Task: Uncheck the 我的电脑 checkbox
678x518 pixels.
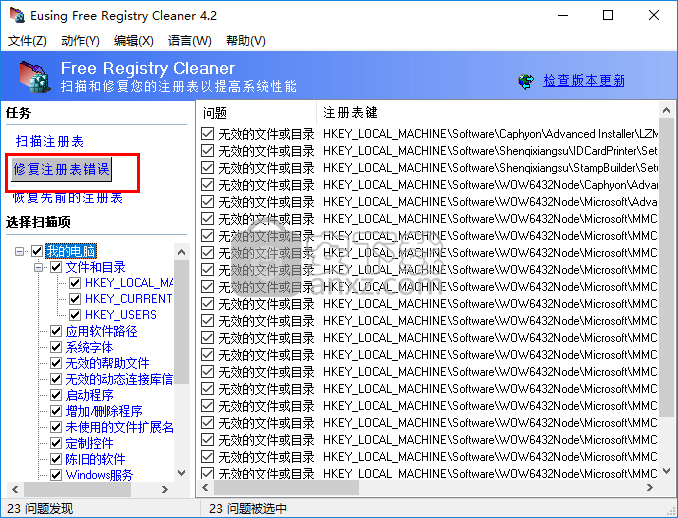Action: point(37,251)
